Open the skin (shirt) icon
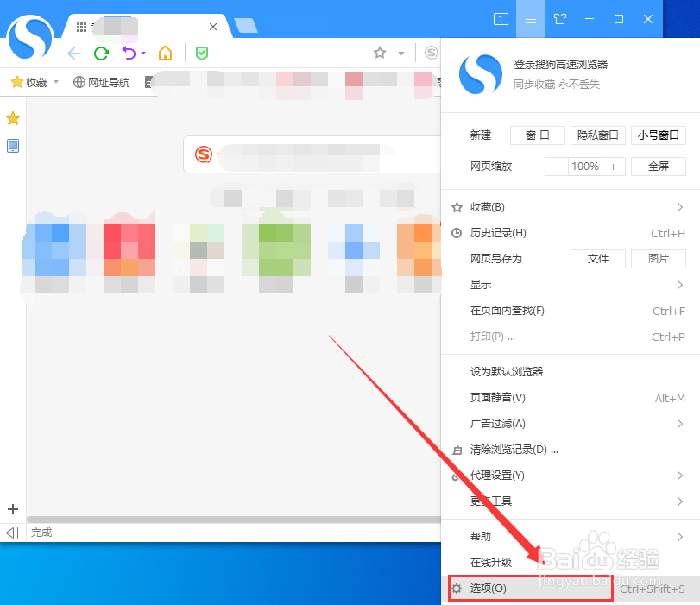This screenshot has height=605, width=700. [560, 19]
